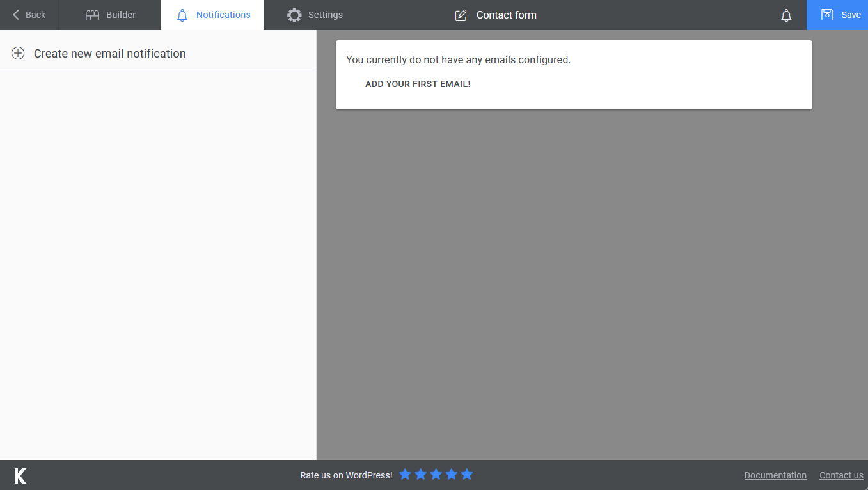Image resolution: width=868 pixels, height=490 pixels.
Task: Open the Settings tab
Action: [x=315, y=15]
